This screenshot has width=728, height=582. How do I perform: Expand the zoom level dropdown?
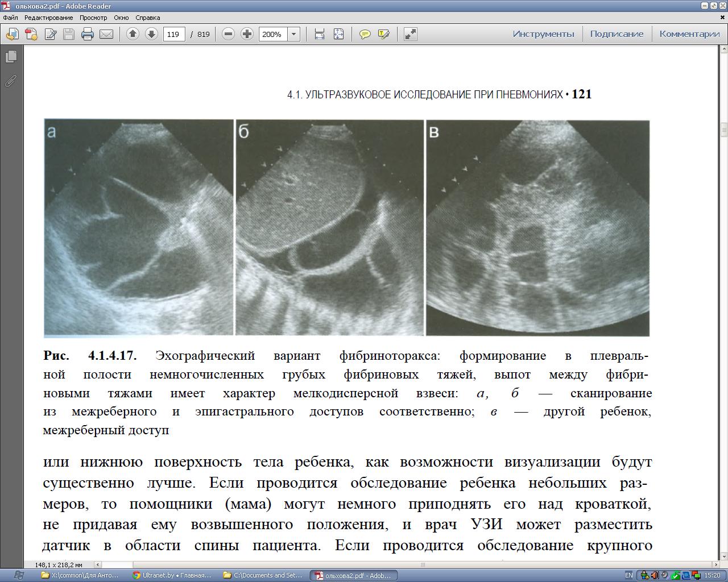pos(294,34)
